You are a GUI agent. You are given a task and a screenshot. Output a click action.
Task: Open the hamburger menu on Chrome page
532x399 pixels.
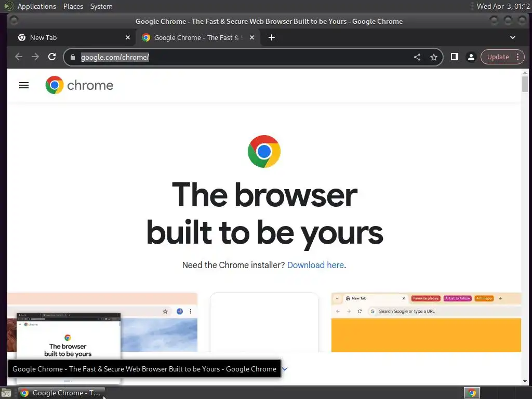tap(24, 85)
